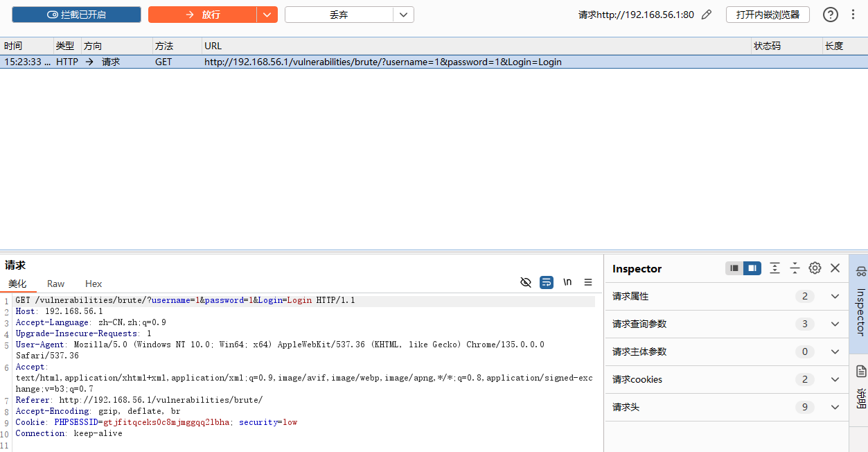Toggle the 拦截已开启 intercept button
The image size is (868, 452).
tap(76, 15)
